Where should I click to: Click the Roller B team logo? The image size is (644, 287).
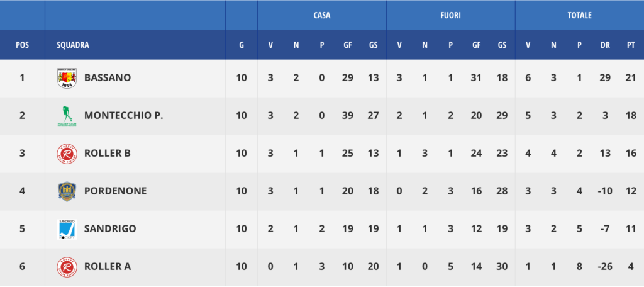pyautogui.click(x=67, y=154)
